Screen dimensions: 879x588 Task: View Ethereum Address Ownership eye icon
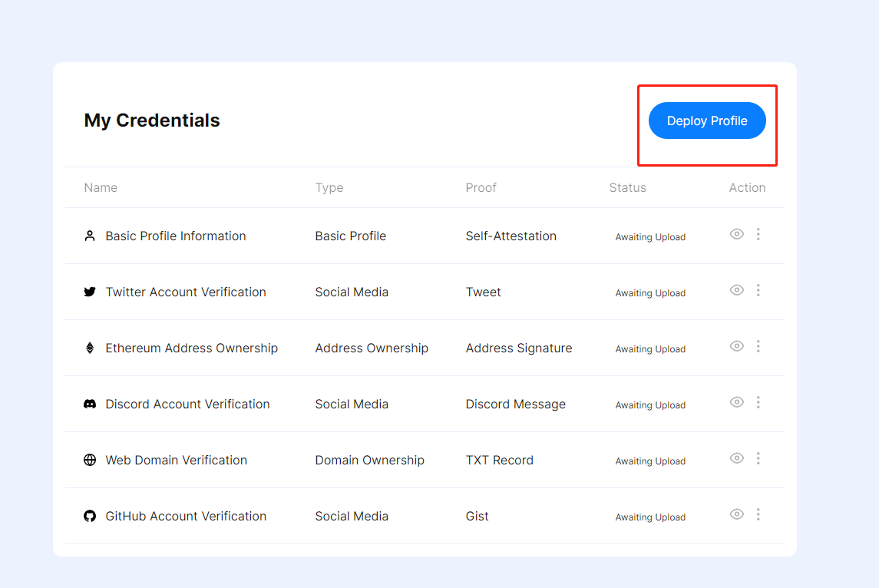point(737,346)
